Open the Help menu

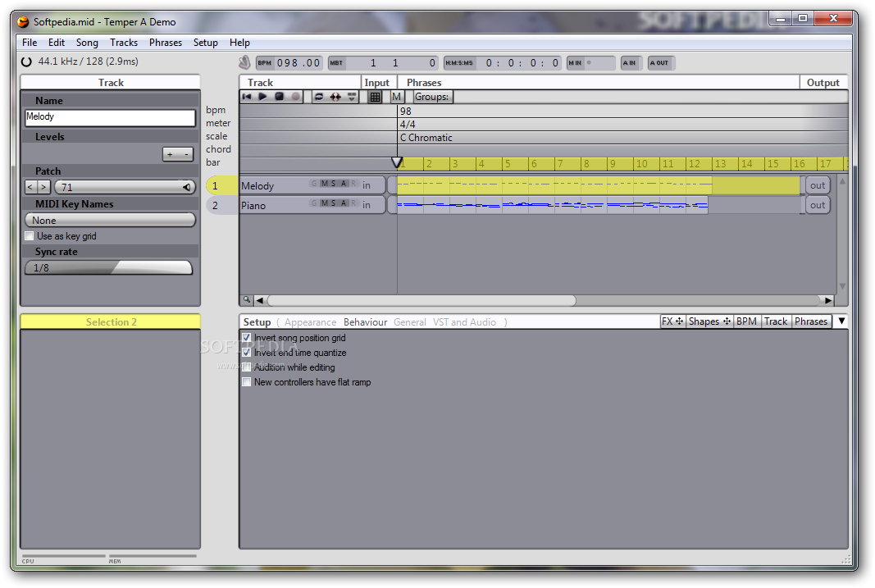[240, 43]
